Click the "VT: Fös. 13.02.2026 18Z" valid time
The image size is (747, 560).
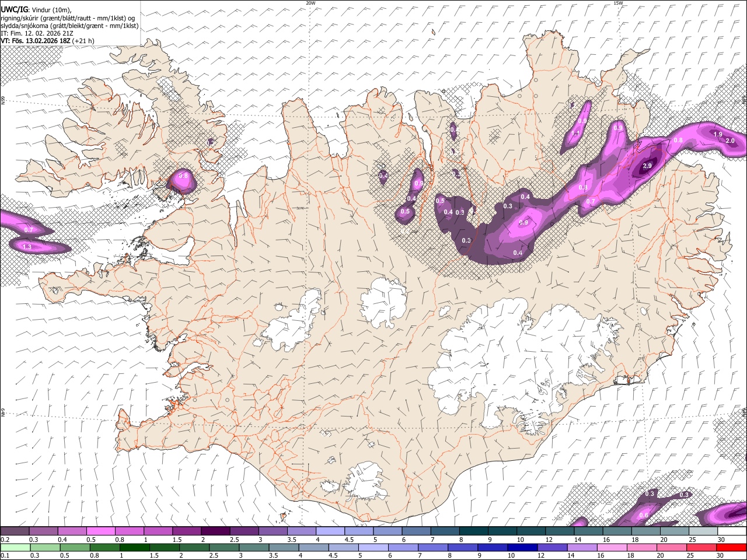[36, 41]
